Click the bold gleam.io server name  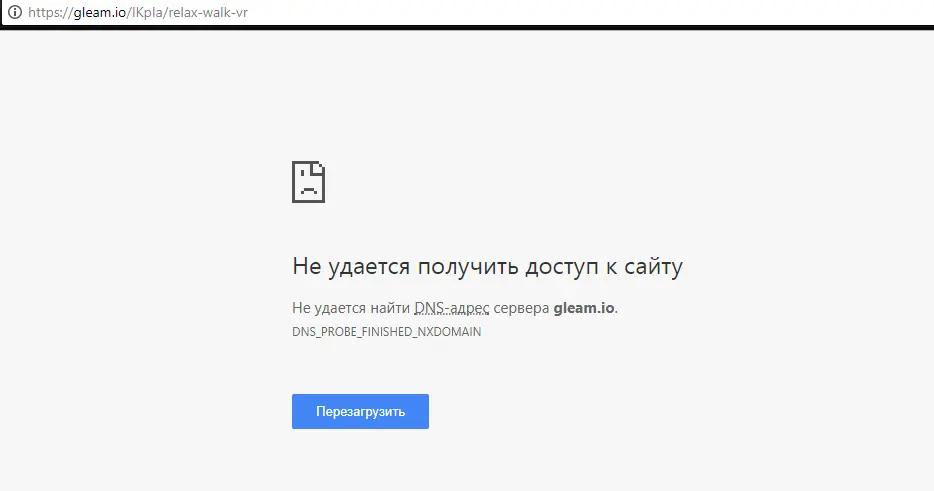pos(584,308)
